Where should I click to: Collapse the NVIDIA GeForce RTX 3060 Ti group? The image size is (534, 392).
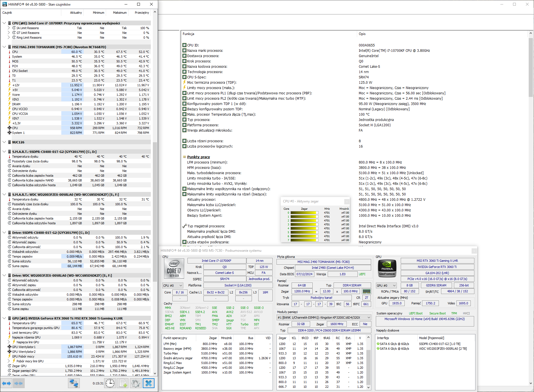(x=4, y=318)
